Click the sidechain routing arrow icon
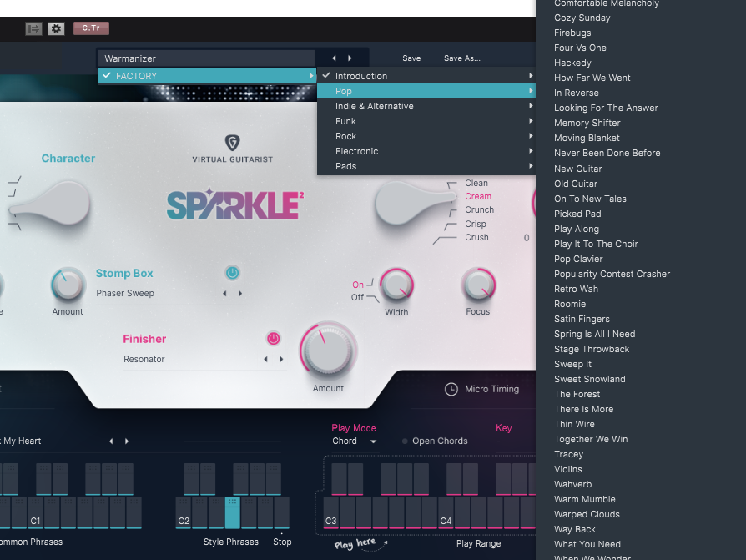The height and width of the screenshot is (560, 746). pos(33,28)
